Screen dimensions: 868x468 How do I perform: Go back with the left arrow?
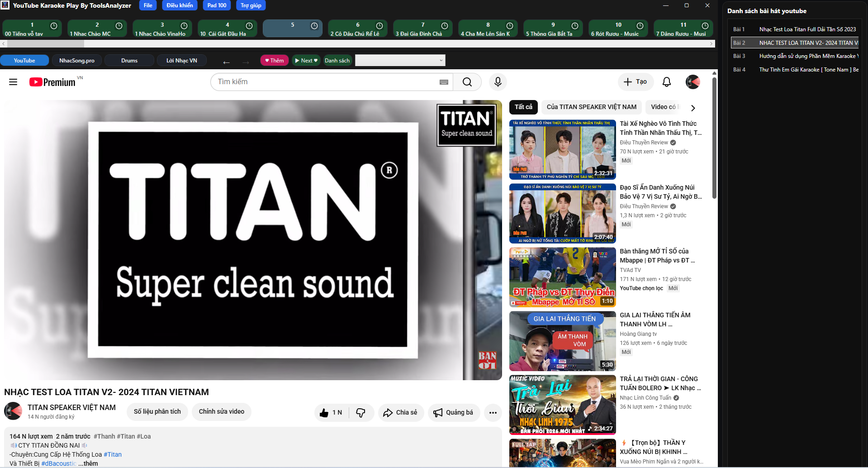click(x=227, y=62)
